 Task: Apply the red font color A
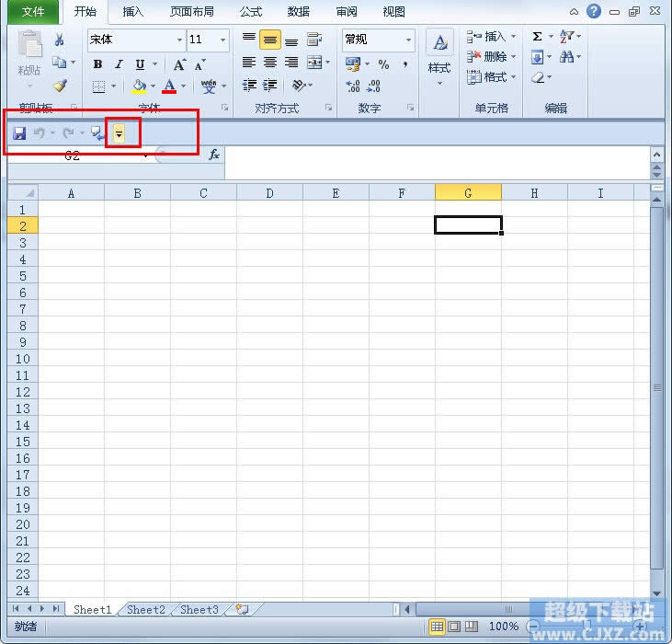(x=169, y=86)
